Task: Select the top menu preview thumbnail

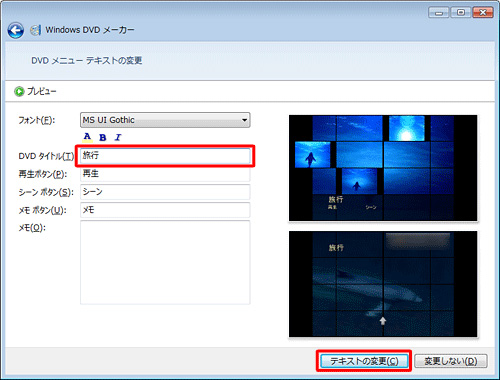Action: click(x=383, y=168)
